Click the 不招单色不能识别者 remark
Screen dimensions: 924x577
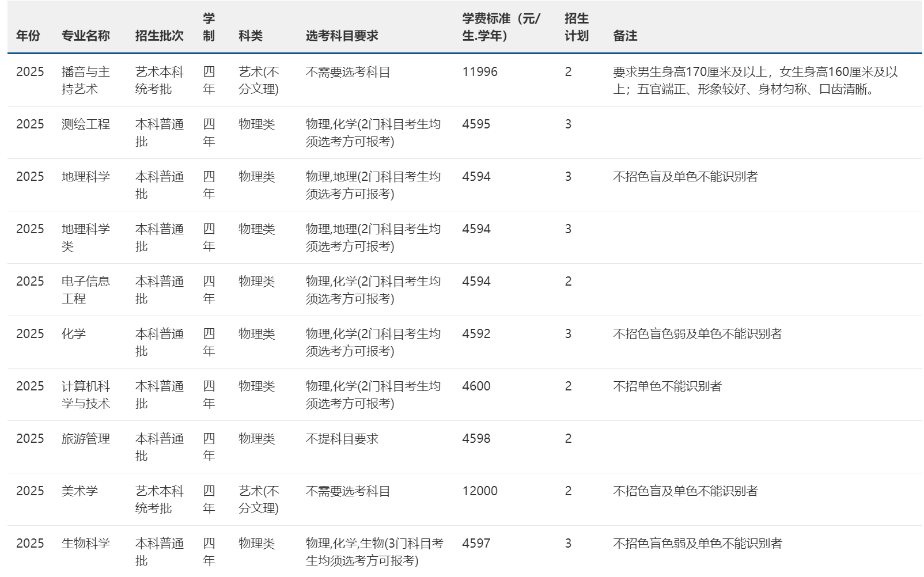[x=667, y=386]
